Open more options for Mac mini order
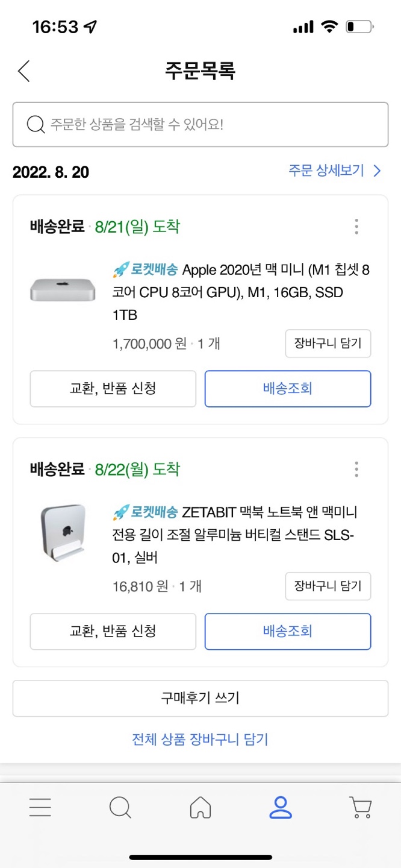The image size is (401, 868). click(356, 227)
